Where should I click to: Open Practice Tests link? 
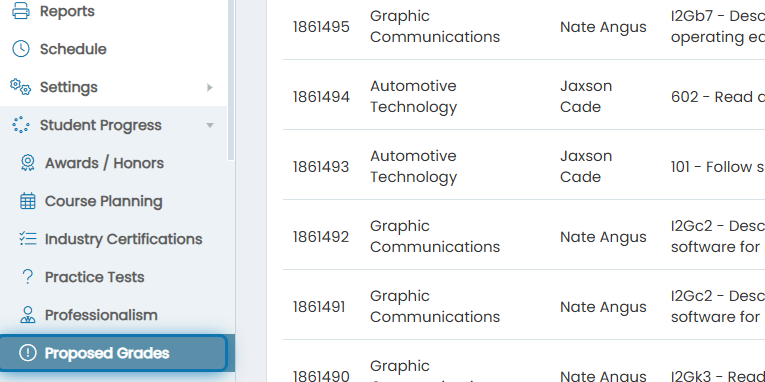[x=95, y=277]
